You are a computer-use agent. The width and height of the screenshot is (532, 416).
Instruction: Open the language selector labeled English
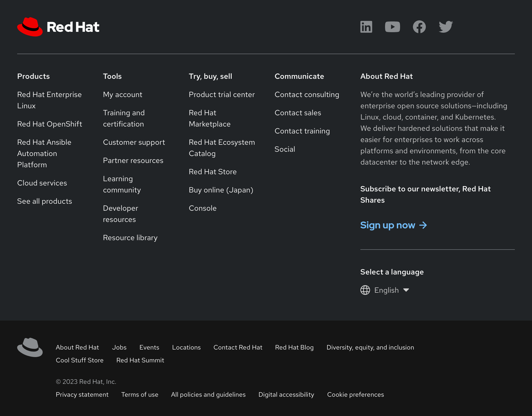(386, 290)
